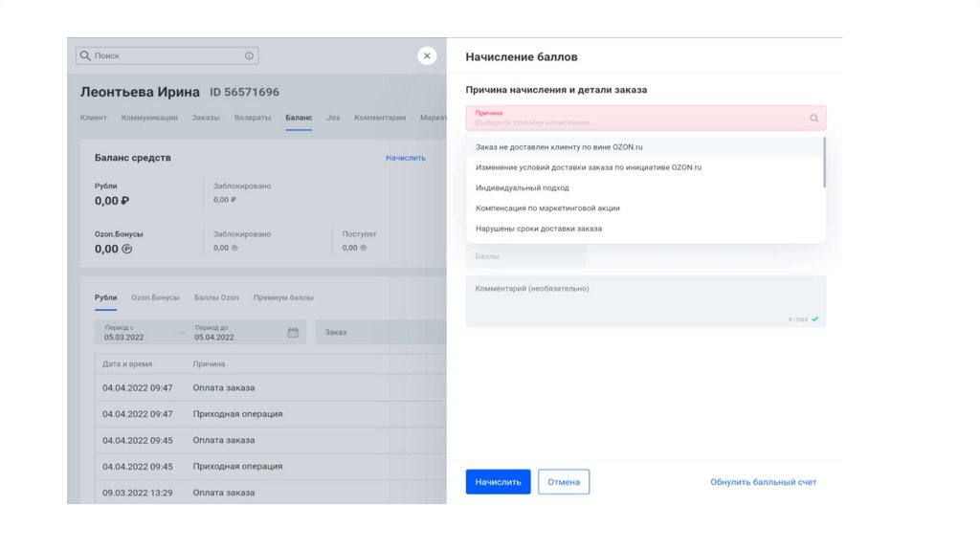Open the Возвраты tab
This screenshot has width=980, height=549.
click(253, 118)
